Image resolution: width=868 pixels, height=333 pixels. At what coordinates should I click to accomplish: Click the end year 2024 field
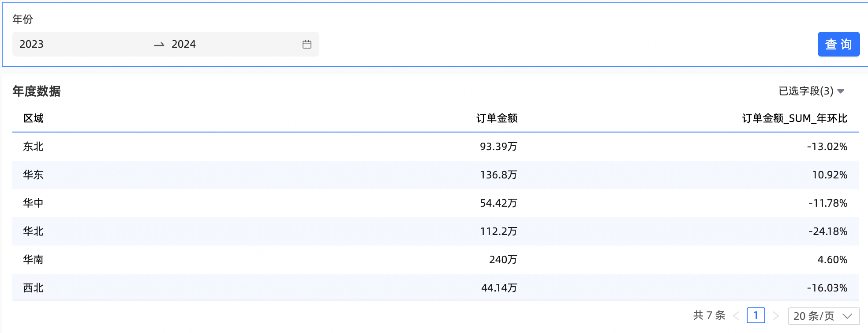click(x=183, y=44)
